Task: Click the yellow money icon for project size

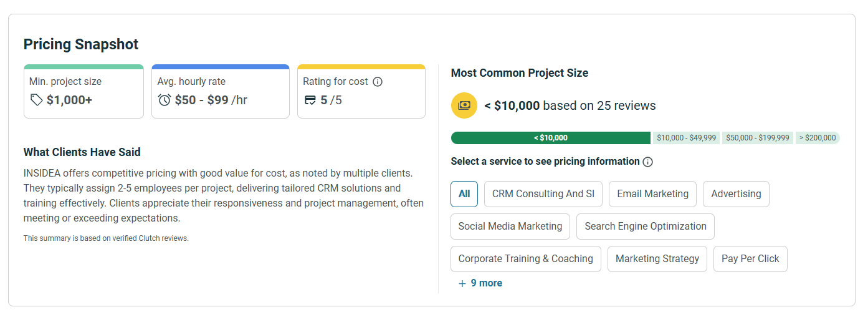Action: click(x=464, y=105)
